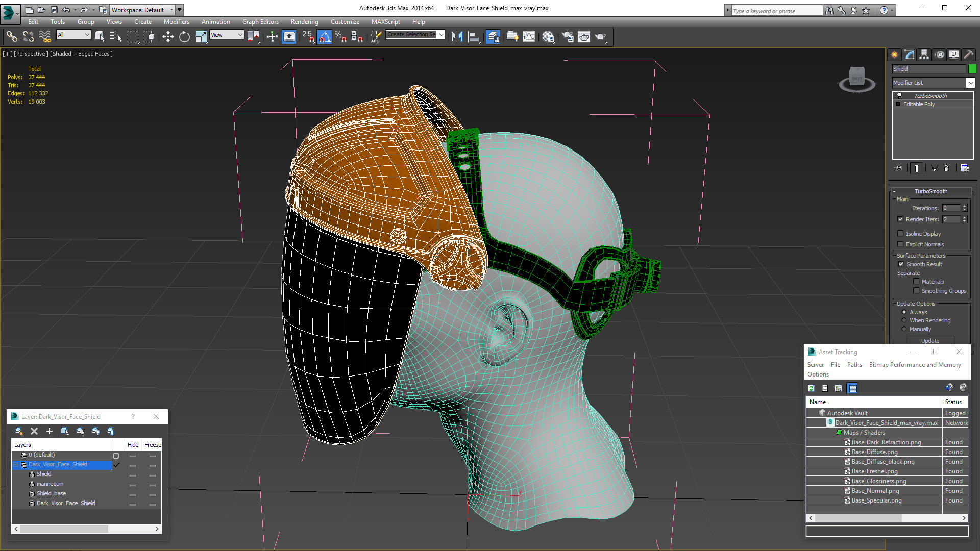Switch to the Create command panel tab
Viewport: 980px width, 551px height.
(895, 55)
